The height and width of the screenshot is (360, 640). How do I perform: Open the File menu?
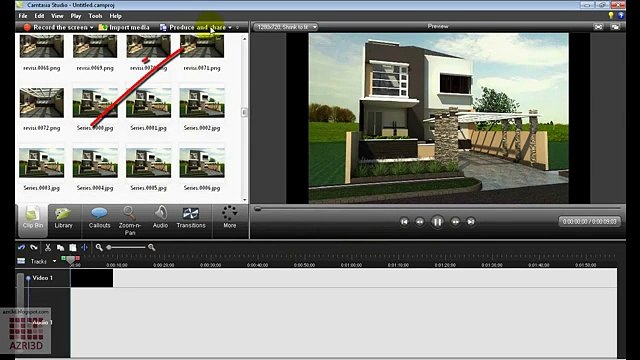pos(23,16)
